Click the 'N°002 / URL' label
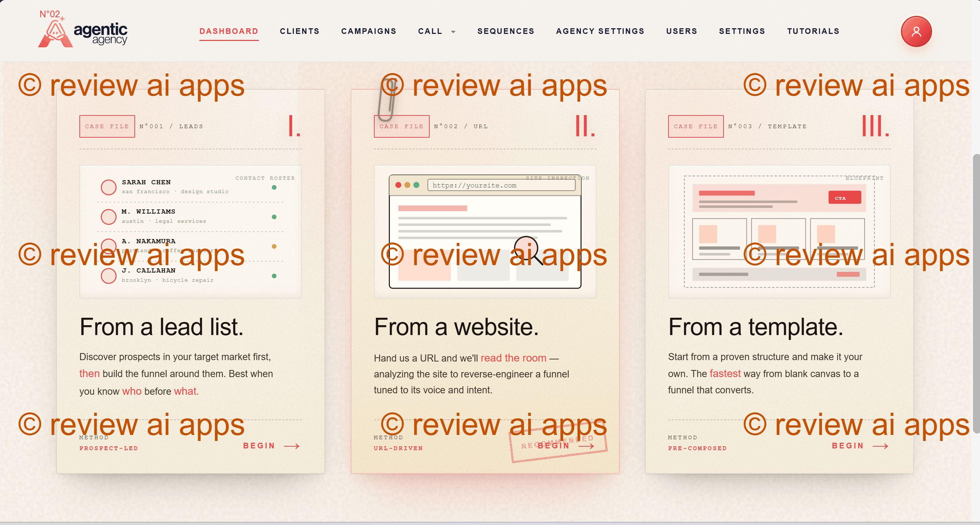The image size is (980, 525). [461, 126]
